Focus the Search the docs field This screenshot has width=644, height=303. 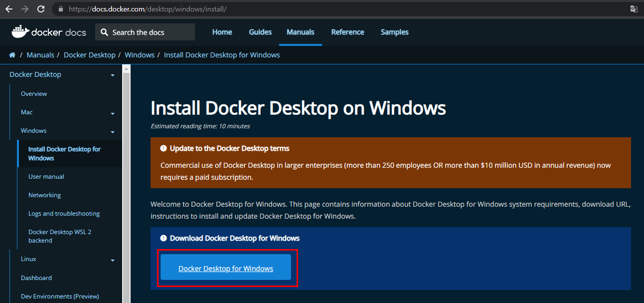coord(145,32)
